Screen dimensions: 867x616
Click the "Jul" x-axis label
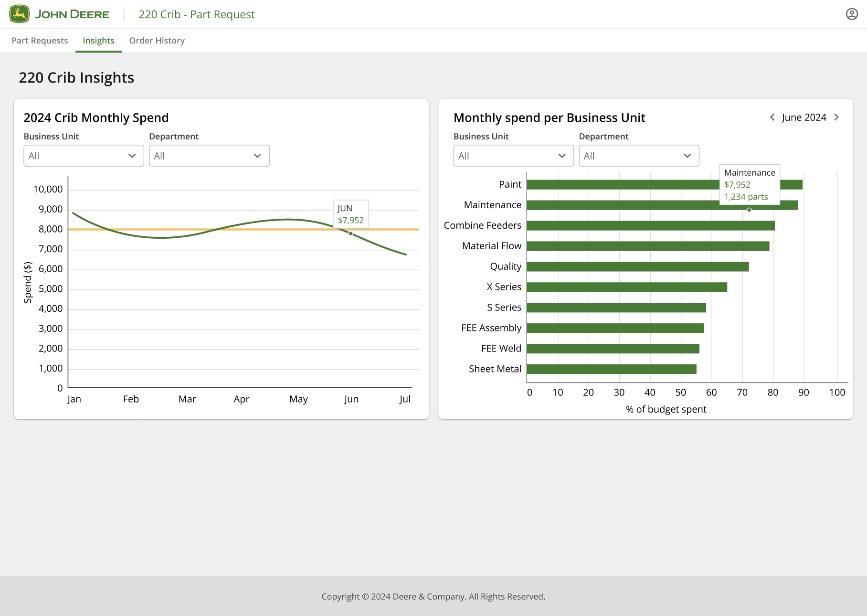coord(405,399)
